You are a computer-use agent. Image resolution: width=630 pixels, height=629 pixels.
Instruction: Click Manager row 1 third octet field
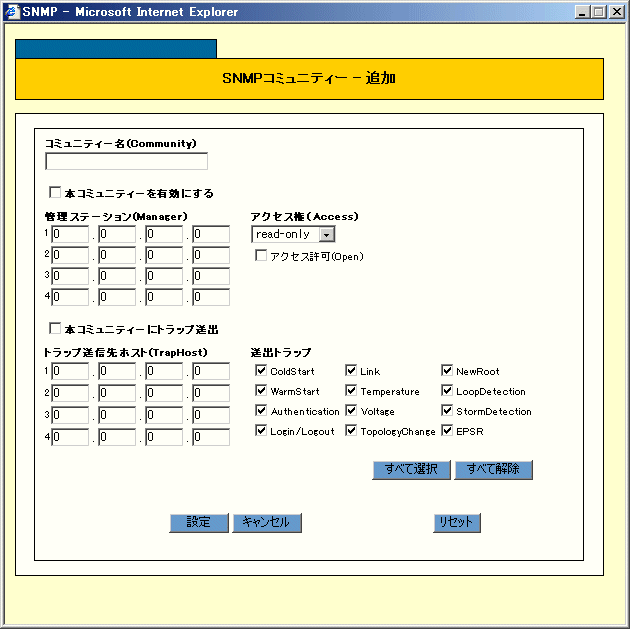click(164, 234)
